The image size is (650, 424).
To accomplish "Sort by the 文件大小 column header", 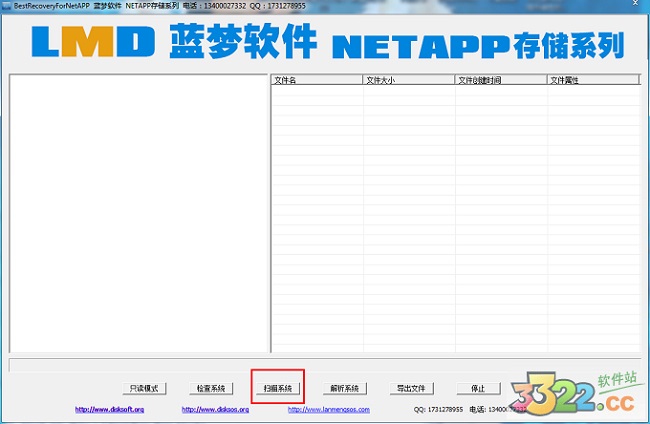I will pos(409,80).
